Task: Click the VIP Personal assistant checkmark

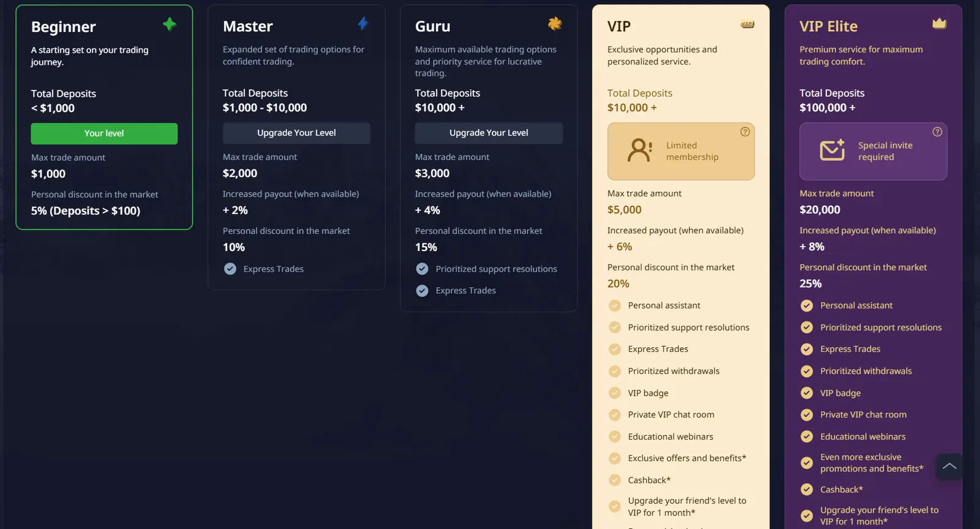Action: [614, 306]
